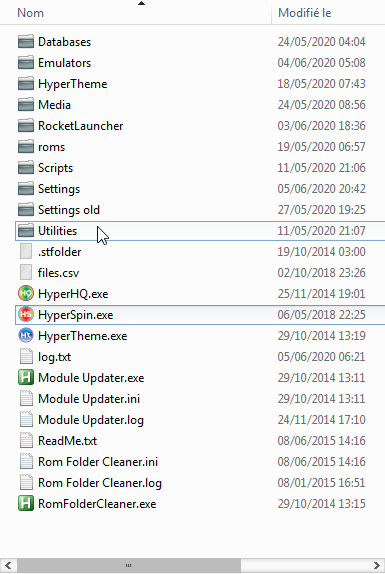
Task: Click the Utilities folder icon
Action: pyautogui.click(x=26, y=231)
